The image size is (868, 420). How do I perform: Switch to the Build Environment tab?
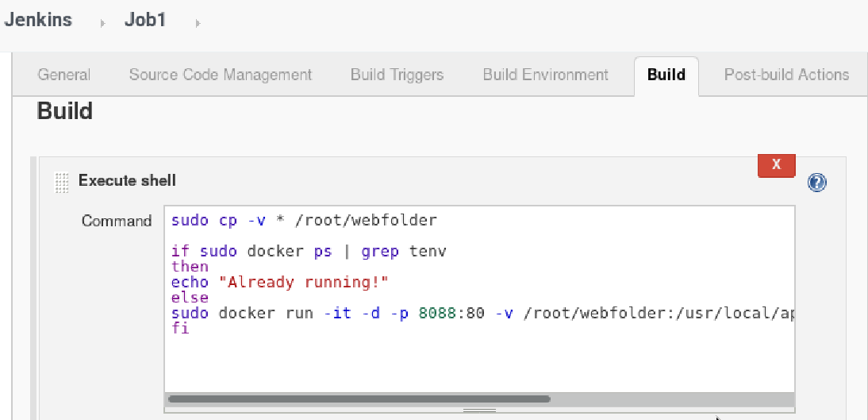pos(545,75)
